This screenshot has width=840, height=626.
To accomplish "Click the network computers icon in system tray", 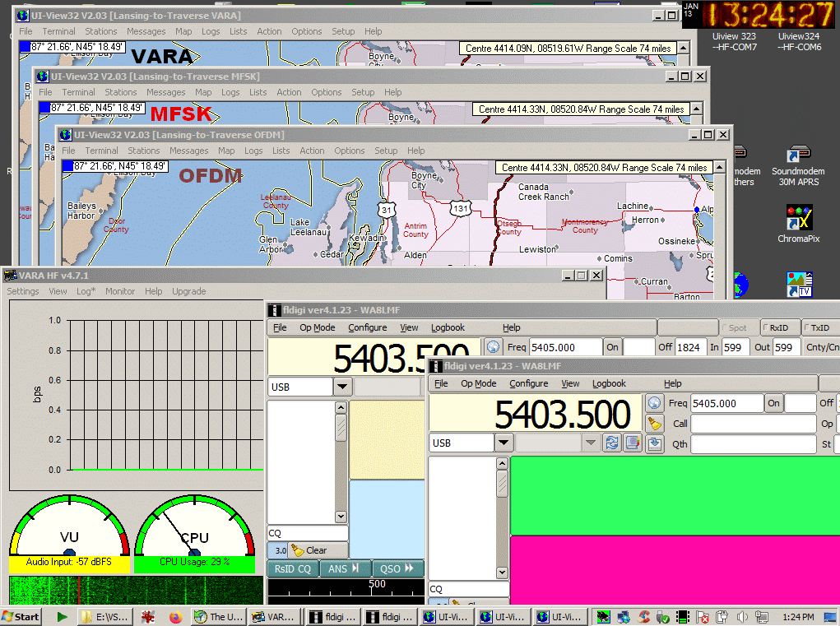I will 623,617.
